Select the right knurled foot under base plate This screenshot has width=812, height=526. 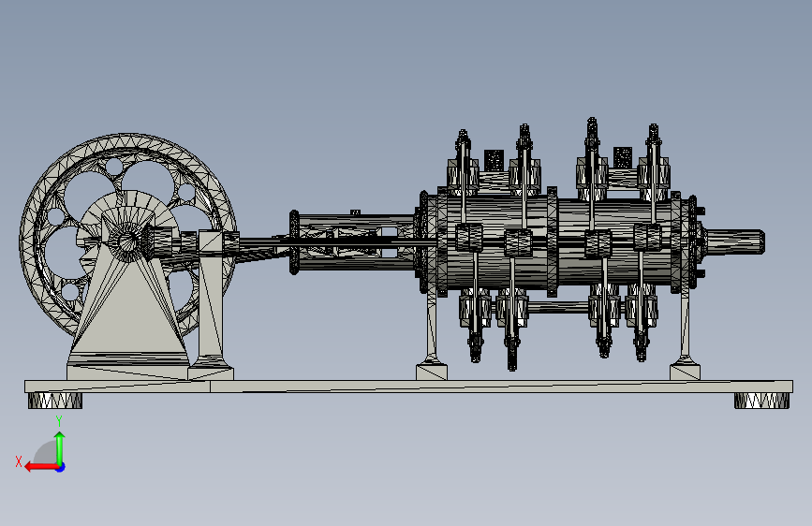coord(761,401)
